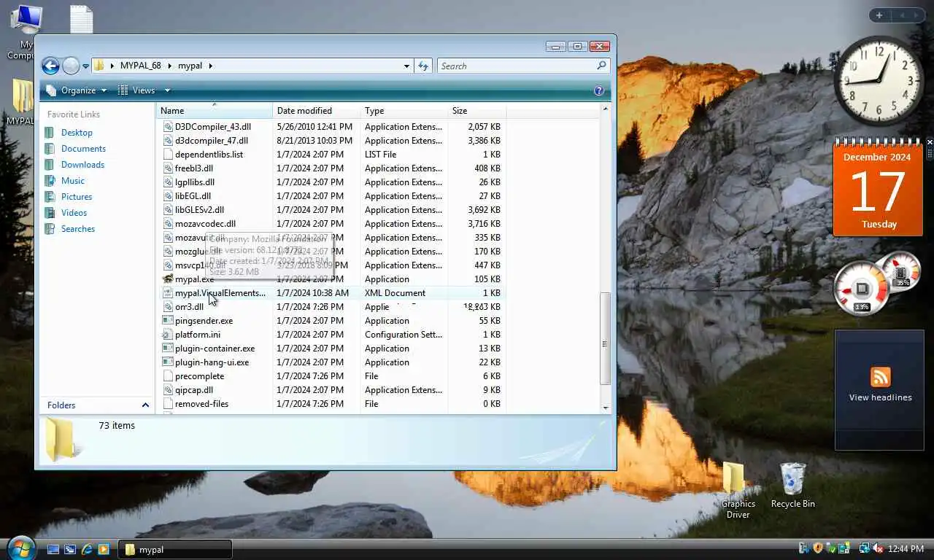Click the View headlines feed gadget
Image resolution: width=934 pixels, height=560 pixels.
880,389
